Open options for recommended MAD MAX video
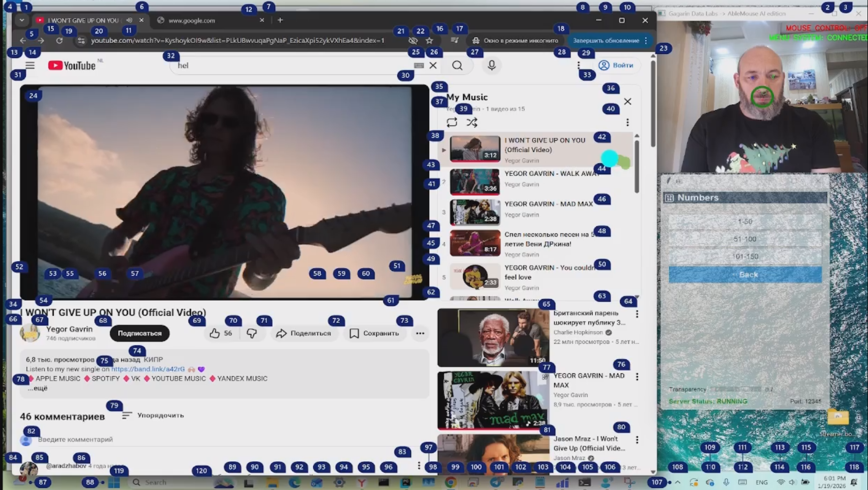868x490 pixels. [637, 377]
